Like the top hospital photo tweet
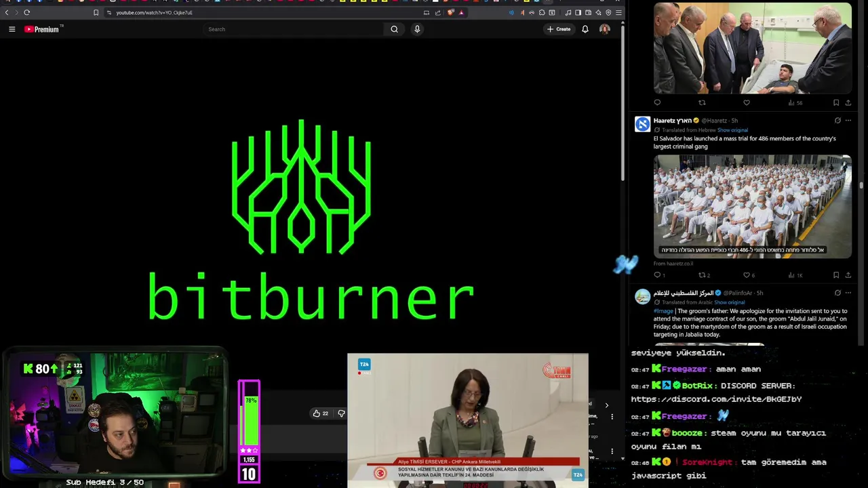This screenshot has width=868, height=488. 747,103
